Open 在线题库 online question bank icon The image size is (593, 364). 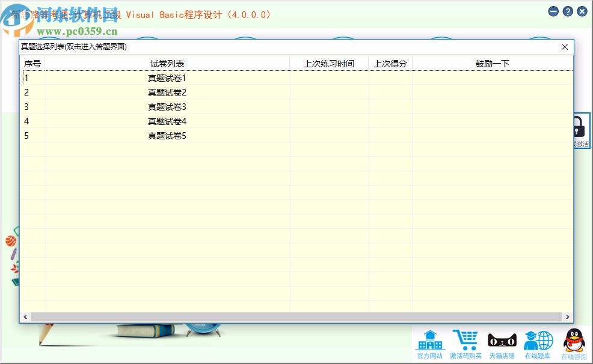(538, 342)
